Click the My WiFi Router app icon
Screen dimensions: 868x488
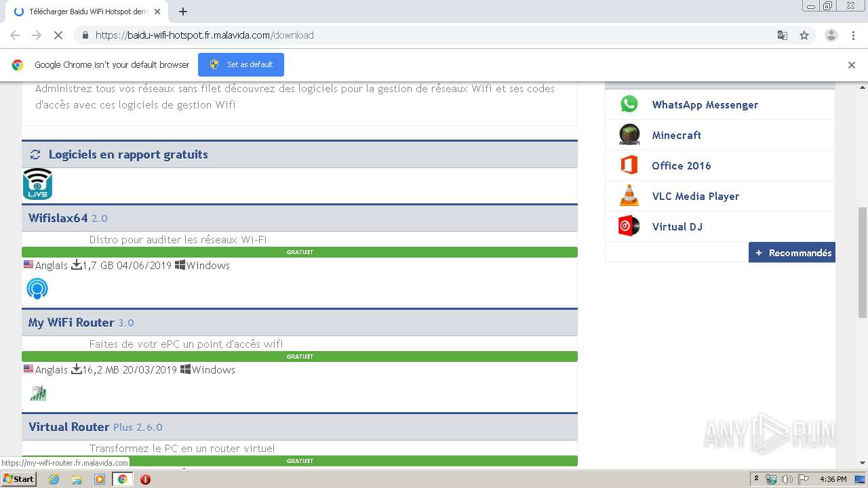[37, 289]
